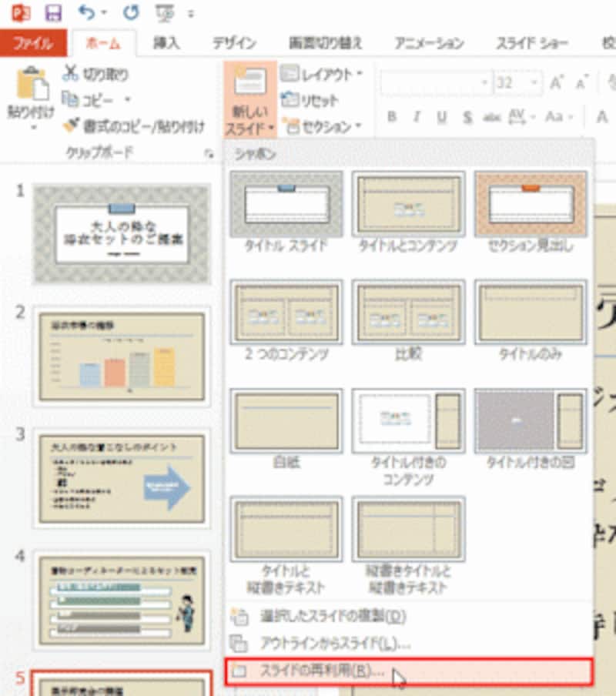This screenshot has height=696, width=616.
Task: Open the Section (セクション) dropdown
Action: point(323,126)
